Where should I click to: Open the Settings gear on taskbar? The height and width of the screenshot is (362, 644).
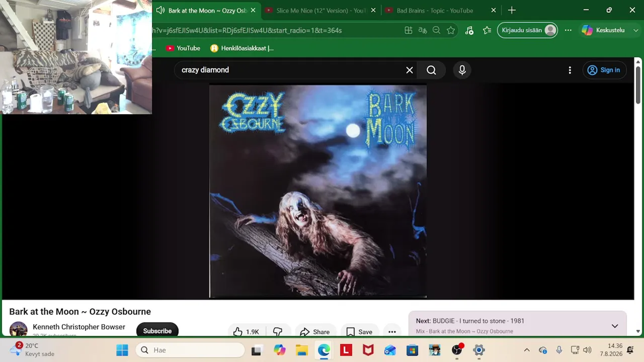pyautogui.click(x=479, y=350)
